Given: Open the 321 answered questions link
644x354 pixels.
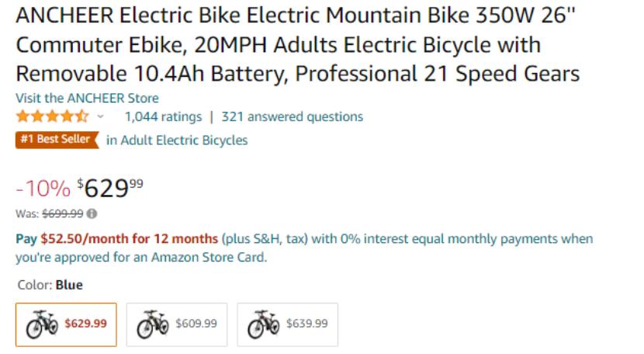Looking at the screenshot, I should click(292, 117).
